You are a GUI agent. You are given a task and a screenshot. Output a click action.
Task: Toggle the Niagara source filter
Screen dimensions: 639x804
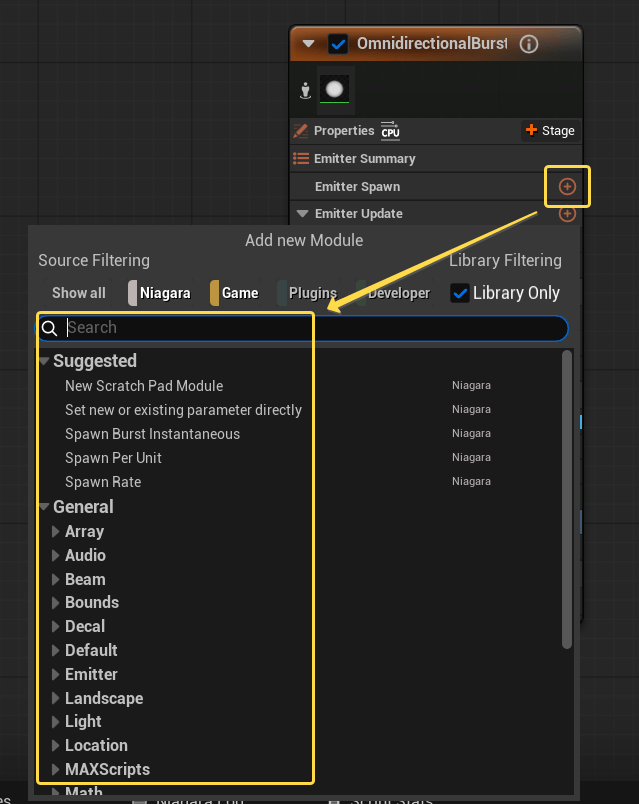159,293
